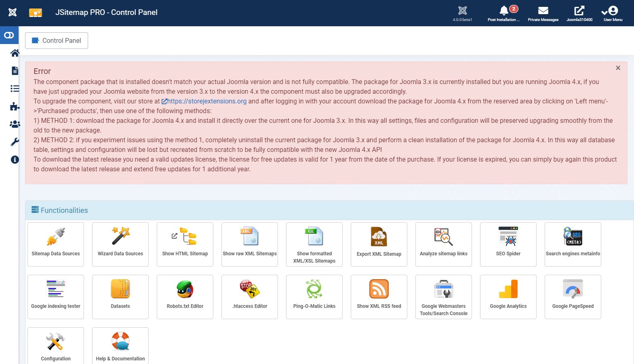Open the Help info sidebar item
This screenshot has width=634, height=364.
click(x=15, y=160)
